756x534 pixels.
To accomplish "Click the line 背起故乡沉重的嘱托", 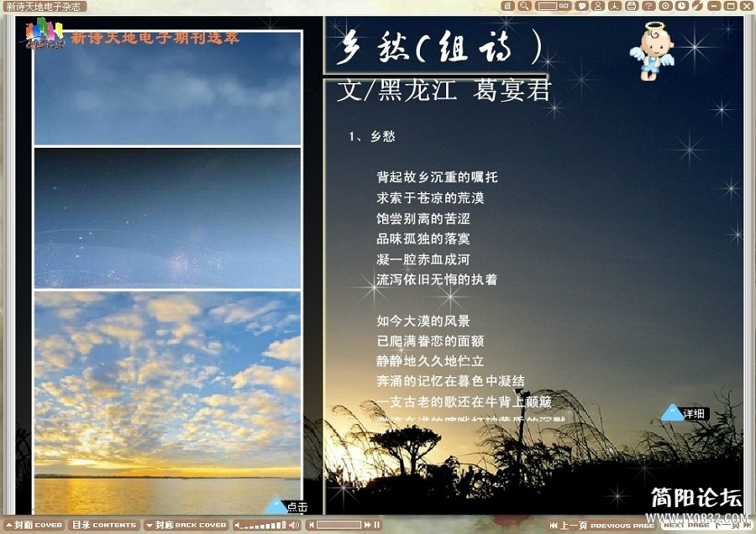I will pyautogui.click(x=437, y=177).
